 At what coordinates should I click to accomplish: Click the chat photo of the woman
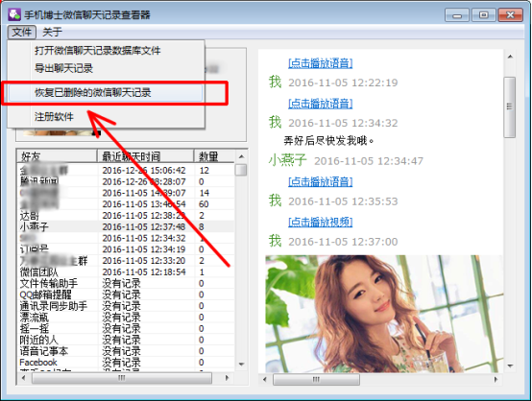(383, 314)
